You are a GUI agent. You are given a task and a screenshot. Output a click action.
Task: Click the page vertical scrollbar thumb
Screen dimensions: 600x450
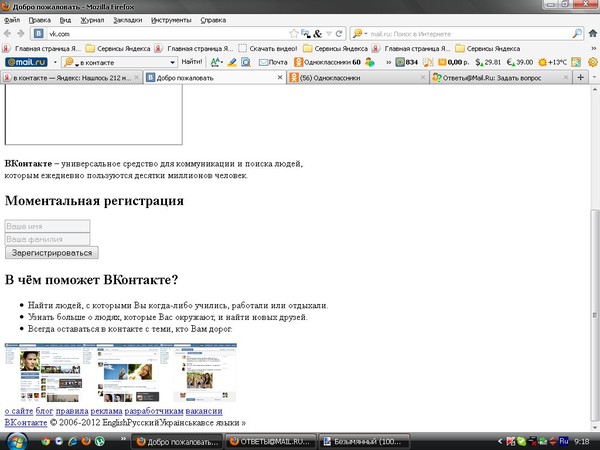point(594,315)
